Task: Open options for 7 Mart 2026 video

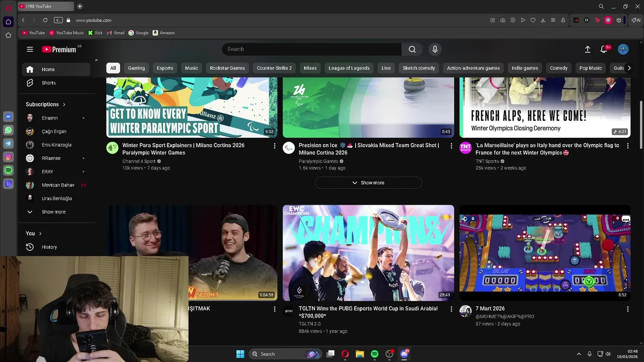Action: pyautogui.click(x=627, y=309)
